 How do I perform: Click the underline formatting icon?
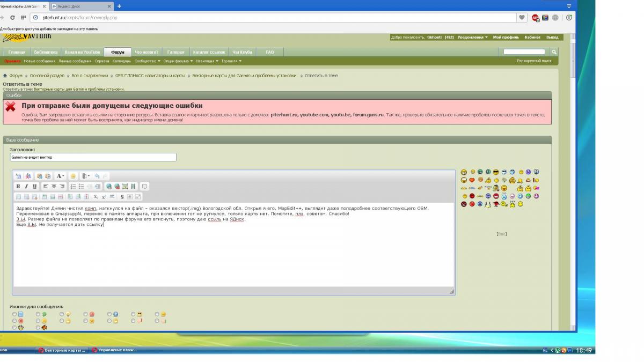34,186
